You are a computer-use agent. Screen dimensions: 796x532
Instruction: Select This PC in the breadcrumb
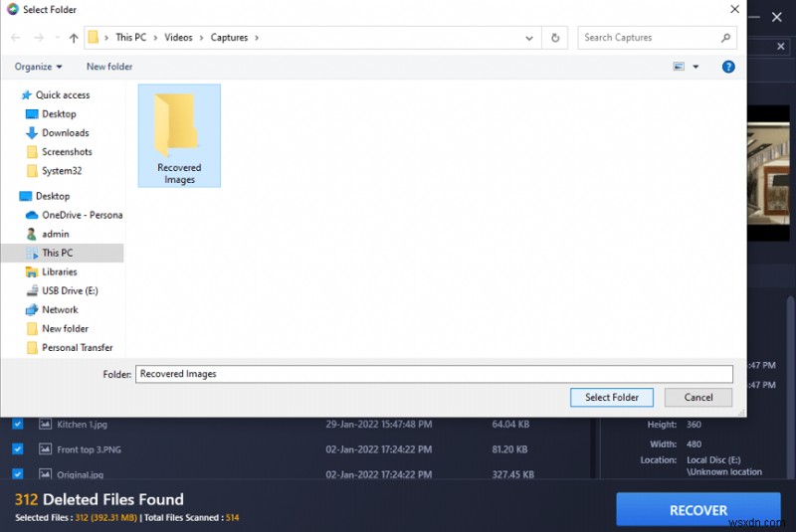131,38
